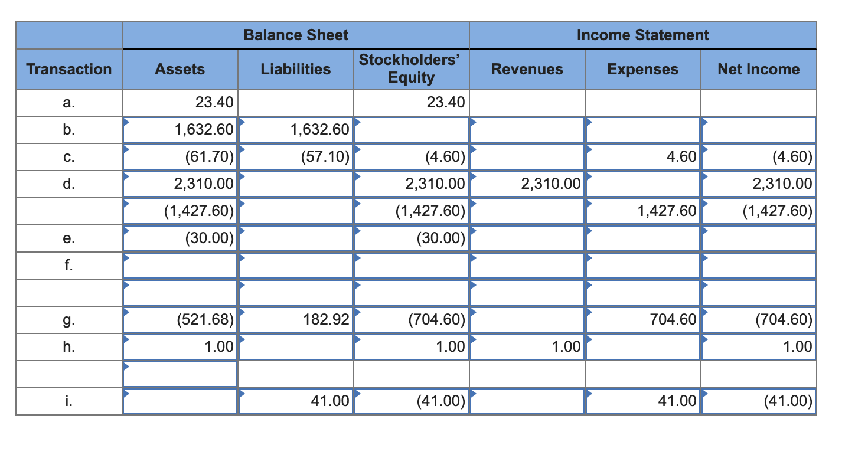Select Expenses cell showing 41.00 in row i
868x458 pixels.
[642, 401]
